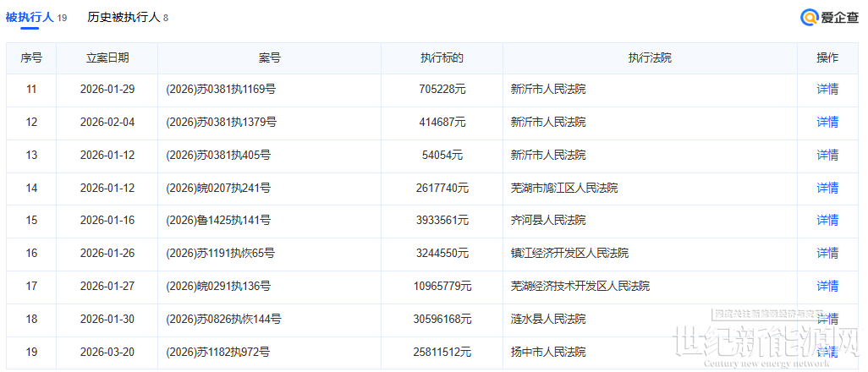Open 详情 for row 12
Image resolution: width=868 pixels, height=372 pixels.
[827, 123]
